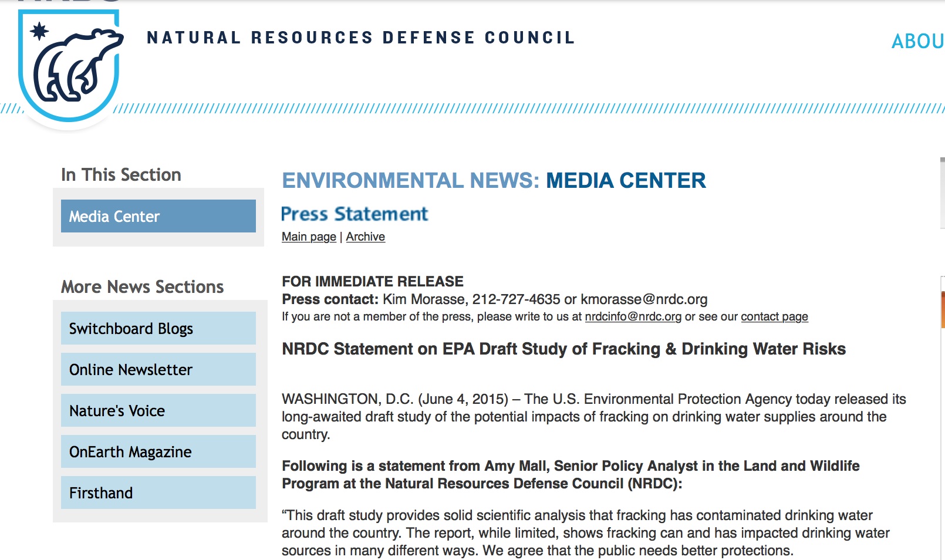
Task: Open the Nature's Voice section
Action: pyautogui.click(x=158, y=410)
